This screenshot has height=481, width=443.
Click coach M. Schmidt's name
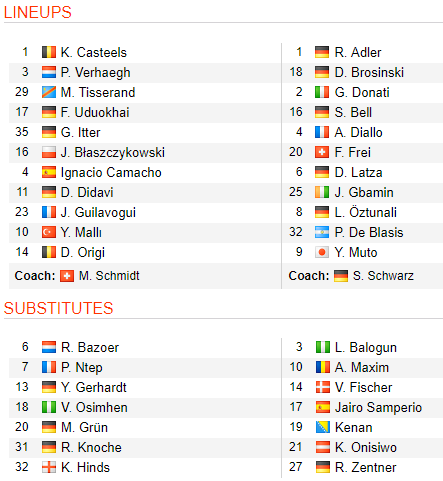(x=109, y=276)
